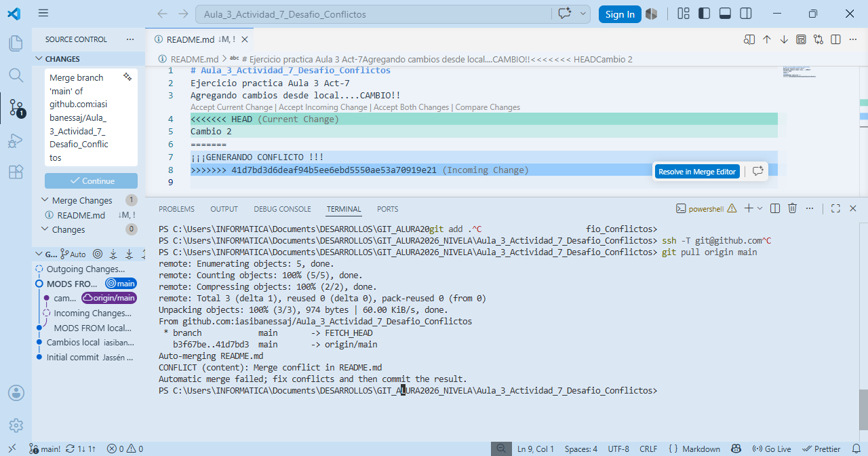The width and height of the screenshot is (868, 456).
Task: Fetch from remotes in graph toolbar
Action: pos(113,254)
